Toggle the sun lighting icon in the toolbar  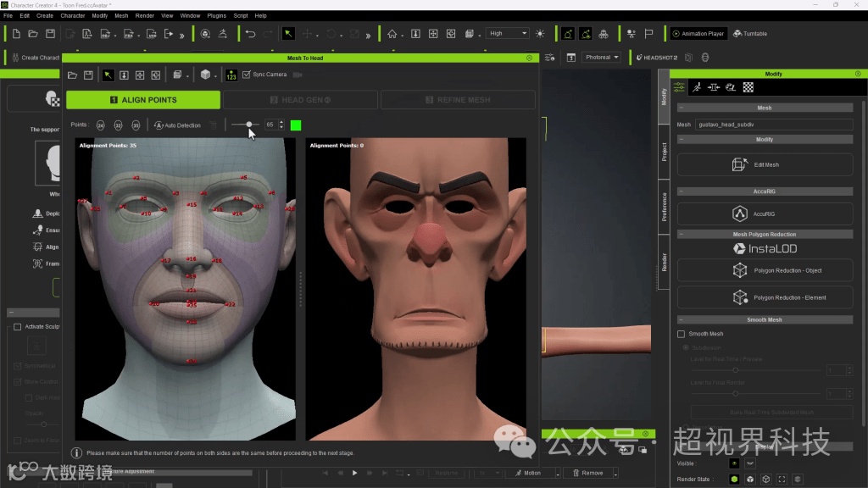click(540, 34)
